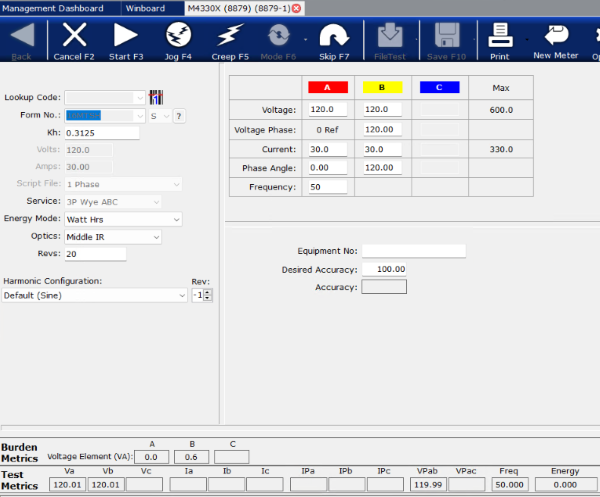Click the question mark help button

179,116
